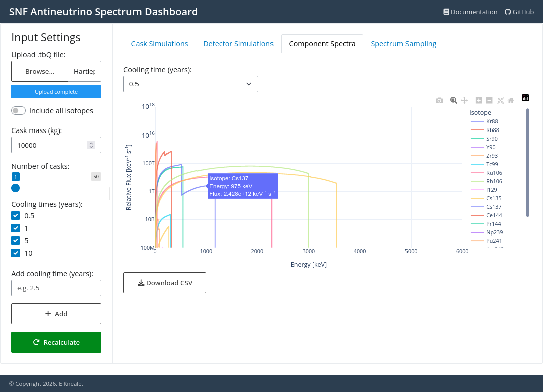Uncheck the 5 years cooling time

pos(15,241)
